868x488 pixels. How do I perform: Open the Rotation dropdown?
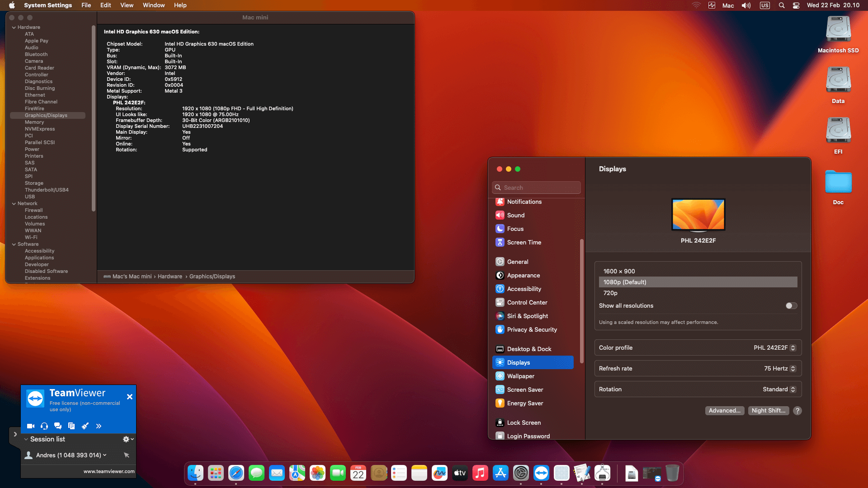click(779, 389)
